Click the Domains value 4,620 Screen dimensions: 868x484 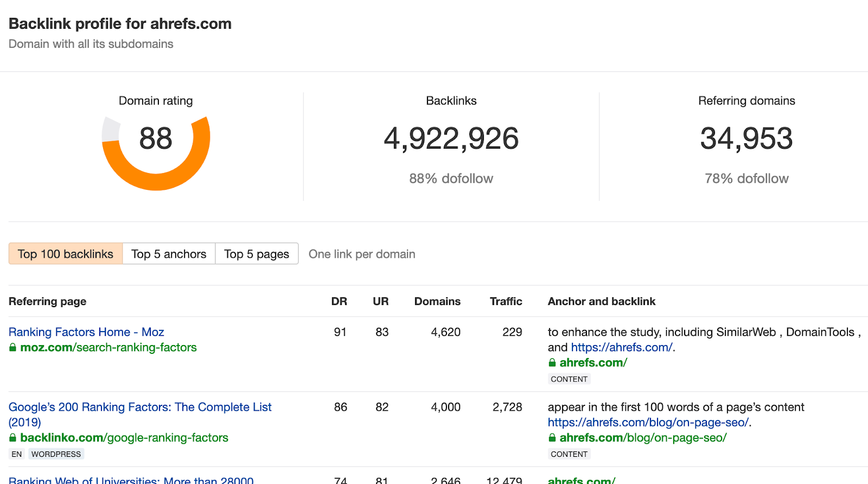point(446,332)
